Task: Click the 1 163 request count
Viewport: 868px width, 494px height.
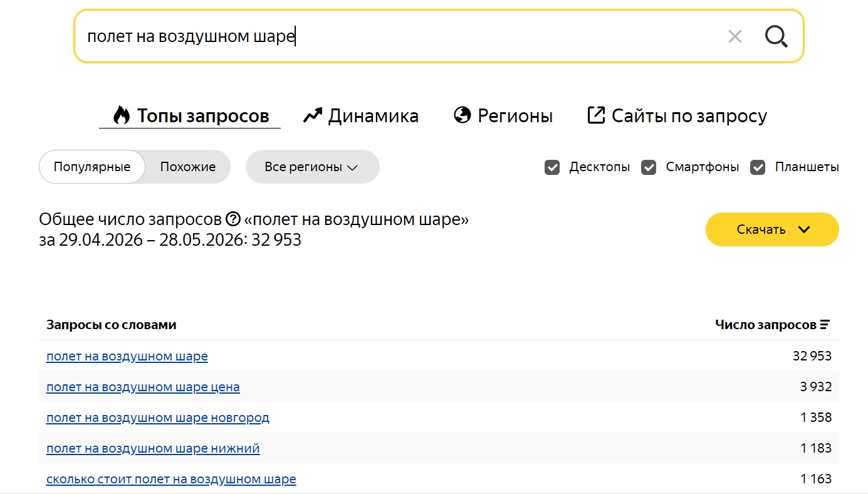Action: [816, 479]
